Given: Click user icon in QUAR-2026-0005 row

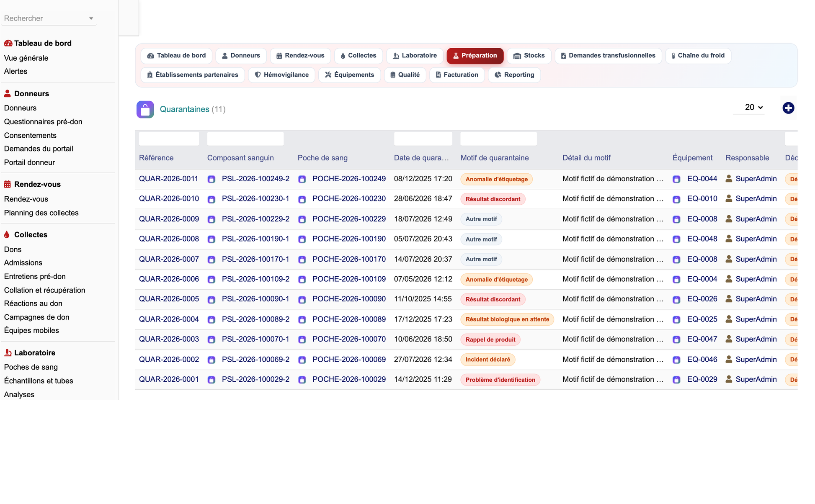Looking at the screenshot, I should point(729,299).
